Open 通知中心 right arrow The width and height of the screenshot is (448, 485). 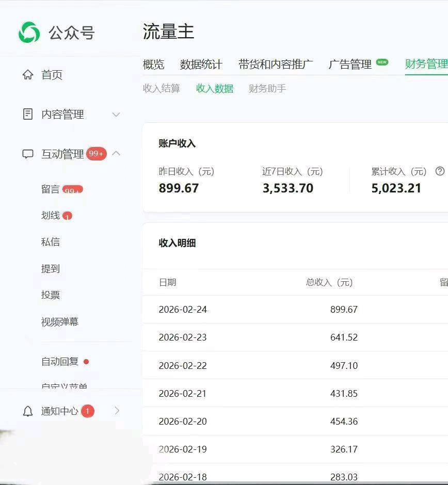click(117, 411)
